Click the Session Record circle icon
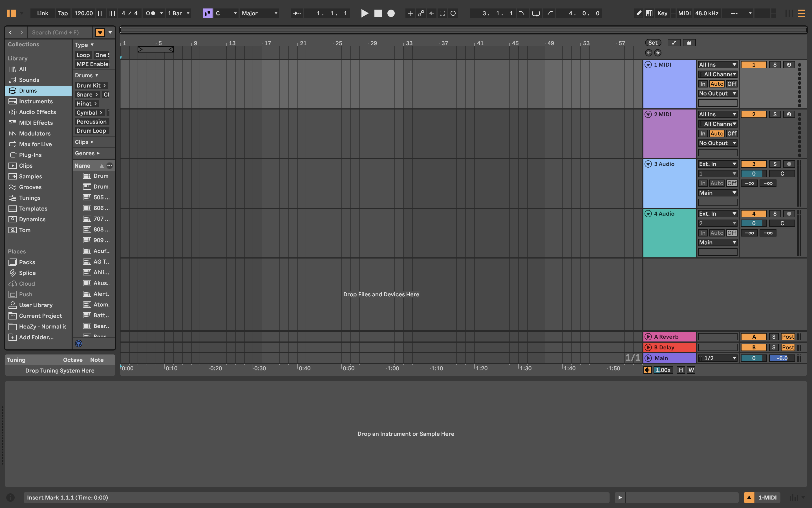The width and height of the screenshot is (812, 508). (453, 13)
